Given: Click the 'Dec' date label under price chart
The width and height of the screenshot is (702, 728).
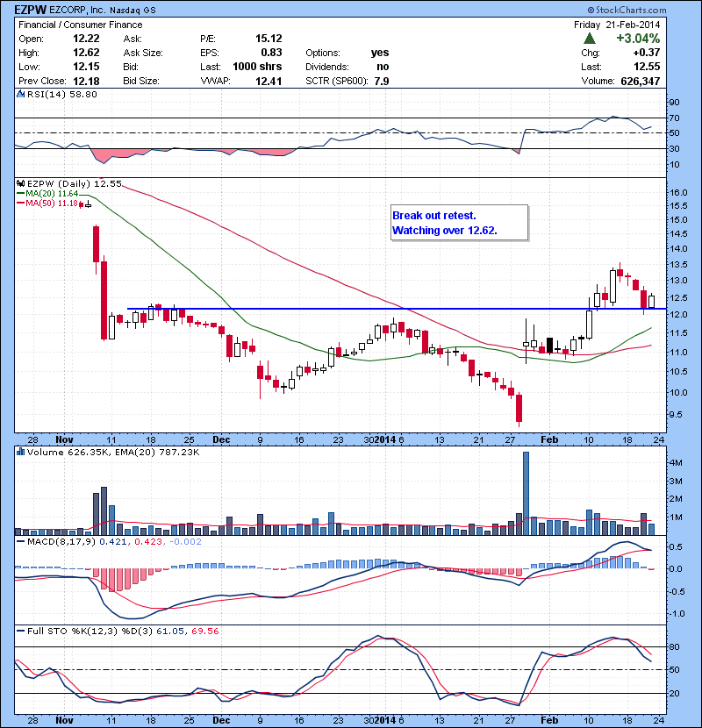Looking at the screenshot, I should point(221,439).
